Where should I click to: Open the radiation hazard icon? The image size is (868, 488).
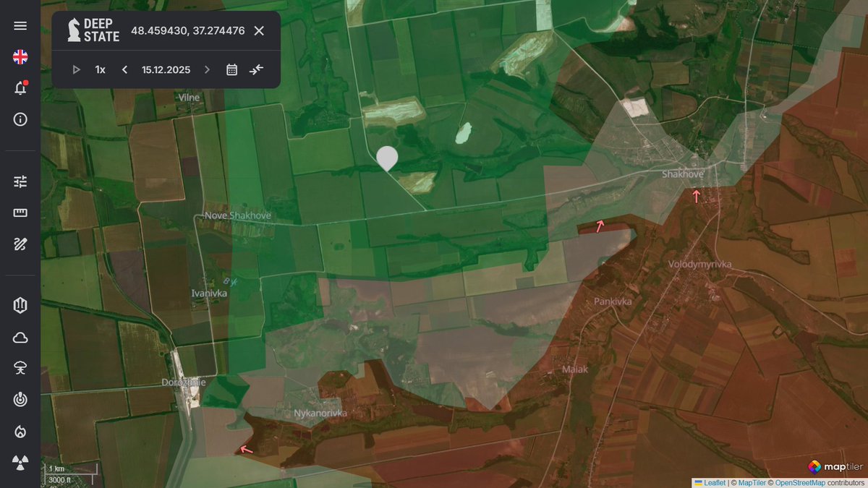pyautogui.click(x=20, y=463)
